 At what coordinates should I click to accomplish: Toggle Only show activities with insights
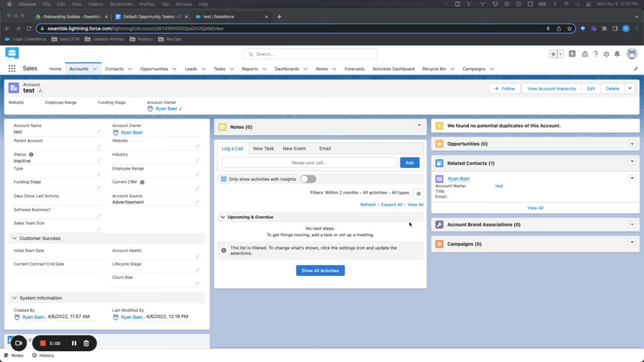(x=308, y=179)
